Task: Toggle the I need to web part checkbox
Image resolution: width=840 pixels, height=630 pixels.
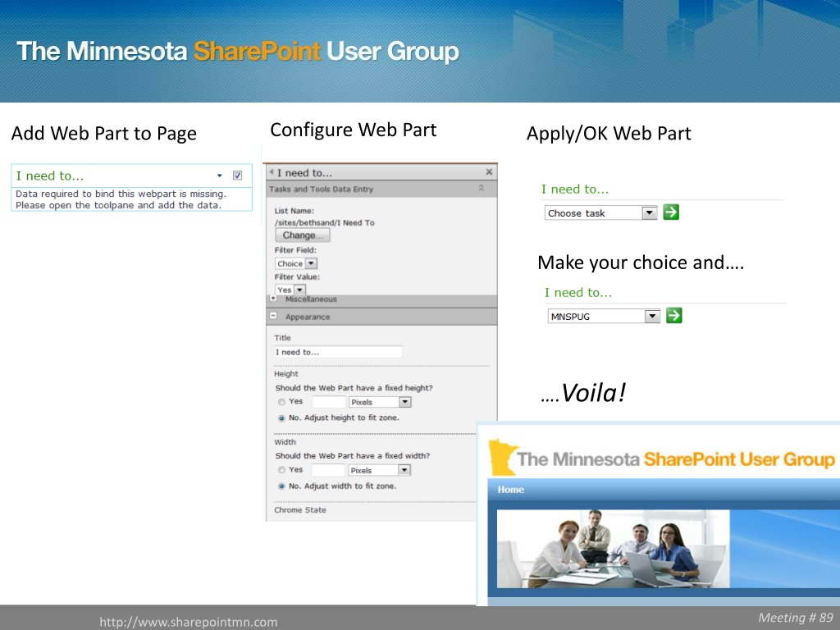Action: coord(237,176)
